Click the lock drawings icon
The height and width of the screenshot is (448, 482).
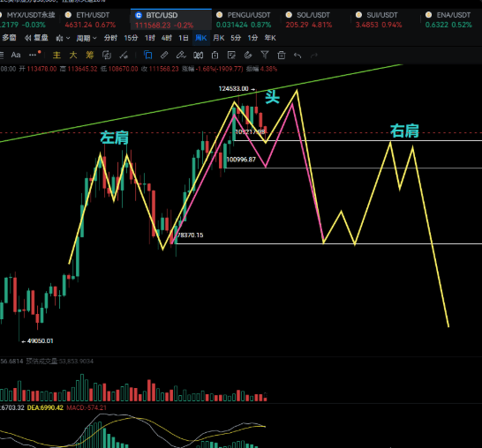coord(215,56)
